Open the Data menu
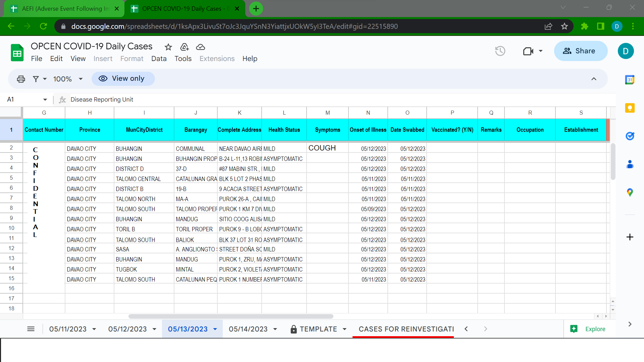Screen dimensions: 644x362 click(159, 59)
